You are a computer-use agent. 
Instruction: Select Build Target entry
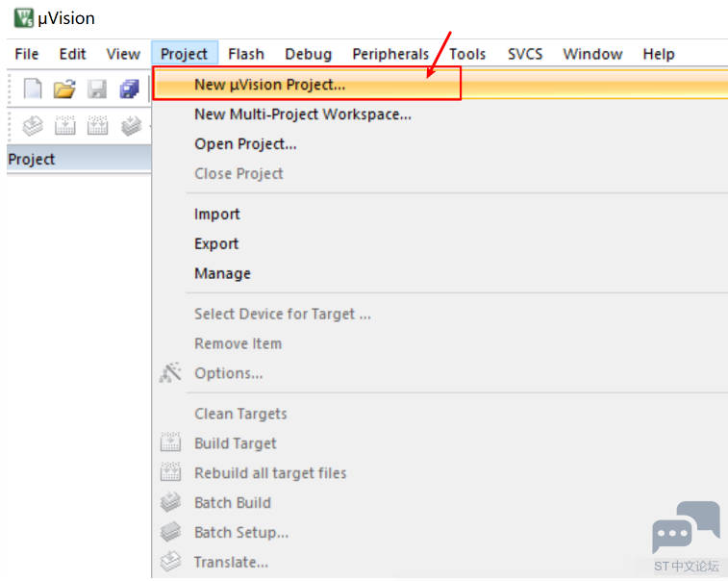[x=440, y=443]
